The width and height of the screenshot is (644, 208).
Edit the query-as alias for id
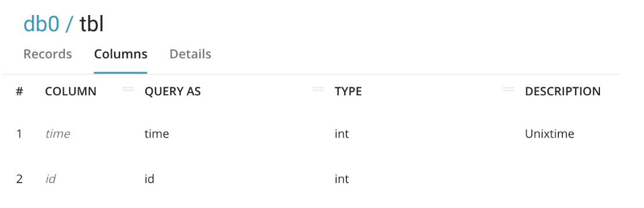[149, 179]
